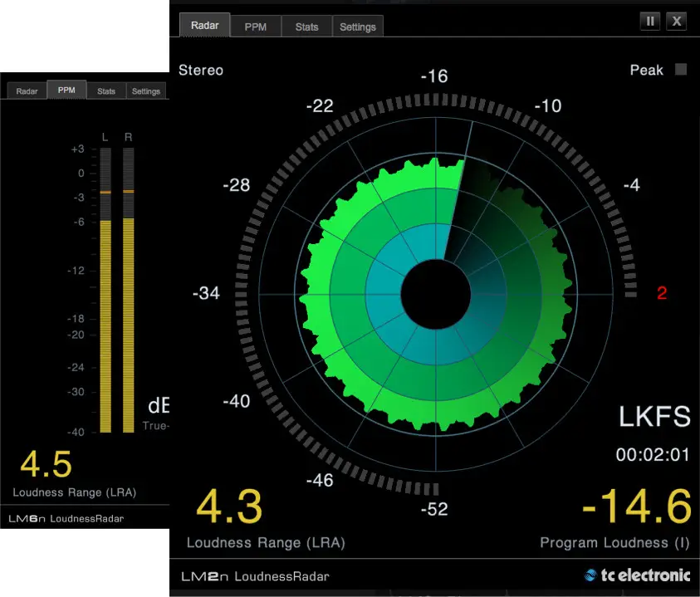
Task: Click the -14.6 Program Loudness readout
Action: (x=637, y=506)
